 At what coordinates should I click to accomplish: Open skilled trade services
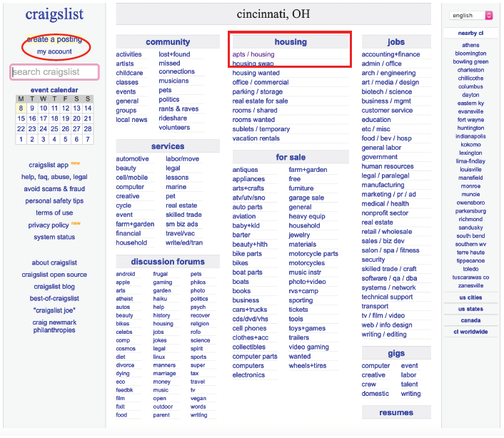coord(183,215)
